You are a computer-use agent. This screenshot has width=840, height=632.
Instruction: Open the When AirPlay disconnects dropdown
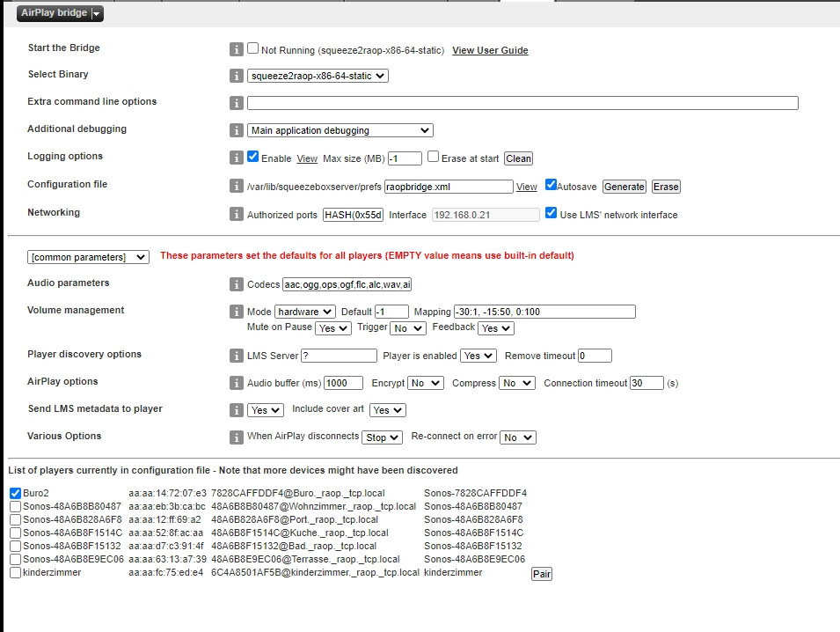[383, 437]
